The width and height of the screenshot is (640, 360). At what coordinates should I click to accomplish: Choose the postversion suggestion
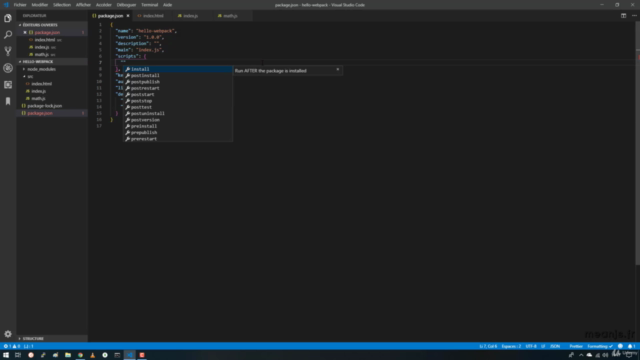coord(178,120)
